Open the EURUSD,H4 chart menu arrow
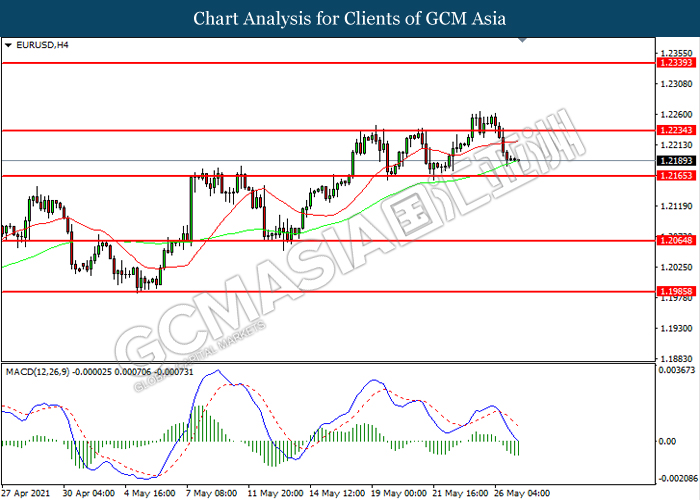Viewport: 700px width, 500px height. click(8, 45)
